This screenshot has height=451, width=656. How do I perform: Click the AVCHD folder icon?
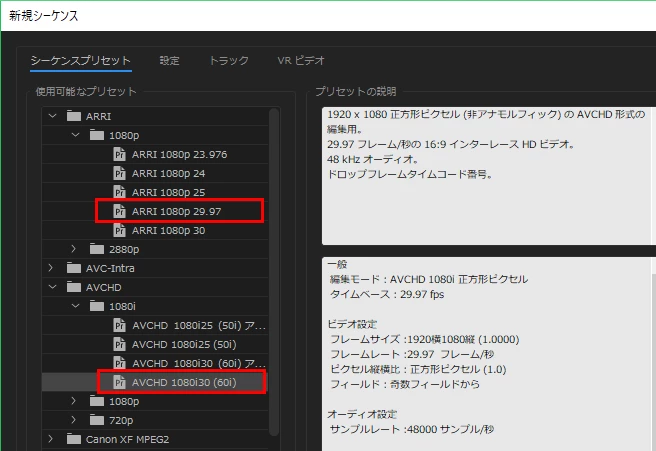coord(74,287)
